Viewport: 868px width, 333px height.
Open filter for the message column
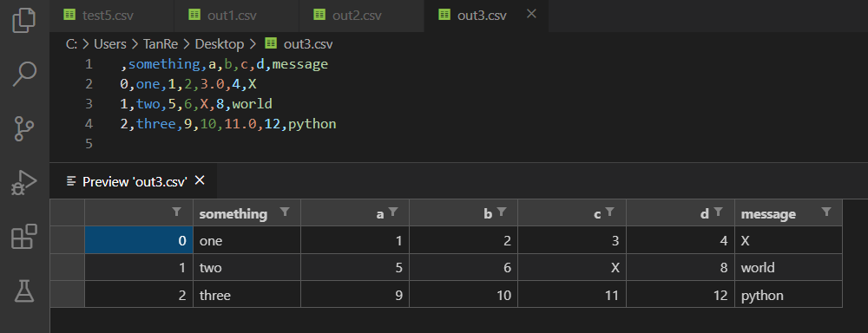click(826, 212)
